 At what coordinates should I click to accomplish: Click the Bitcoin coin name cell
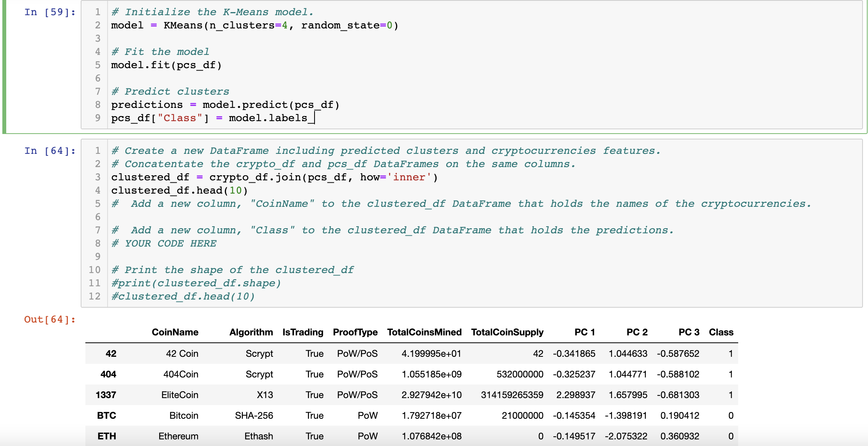[184, 416]
